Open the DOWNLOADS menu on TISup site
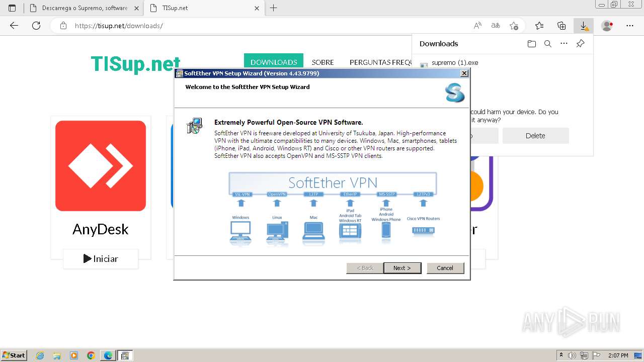Image resolution: width=644 pixels, height=362 pixels. [x=274, y=62]
